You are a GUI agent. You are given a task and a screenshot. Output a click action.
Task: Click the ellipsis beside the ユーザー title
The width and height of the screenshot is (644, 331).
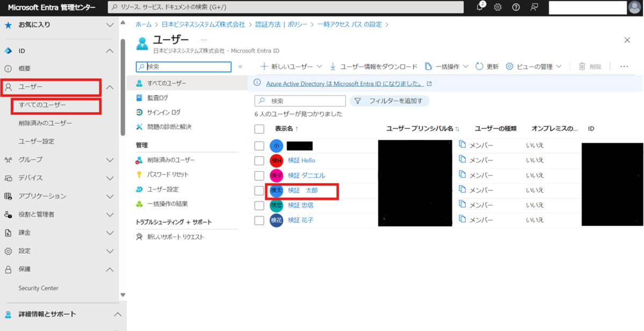(x=203, y=40)
